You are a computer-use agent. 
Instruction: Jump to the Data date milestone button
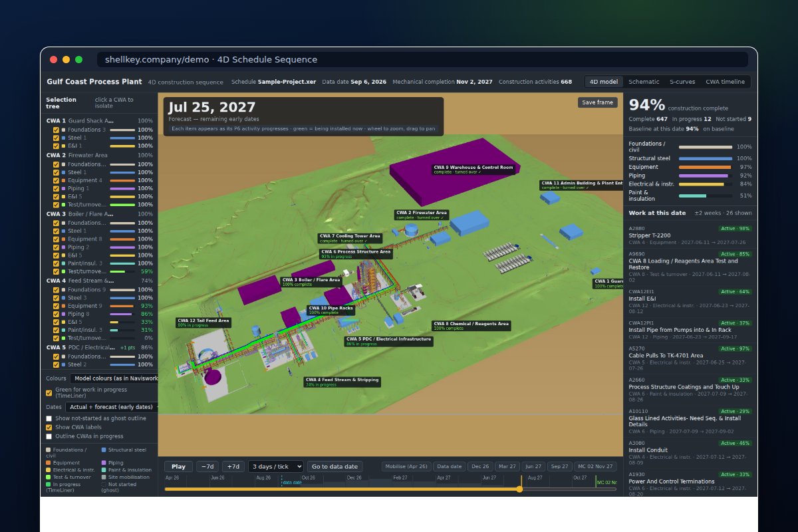click(450, 466)
